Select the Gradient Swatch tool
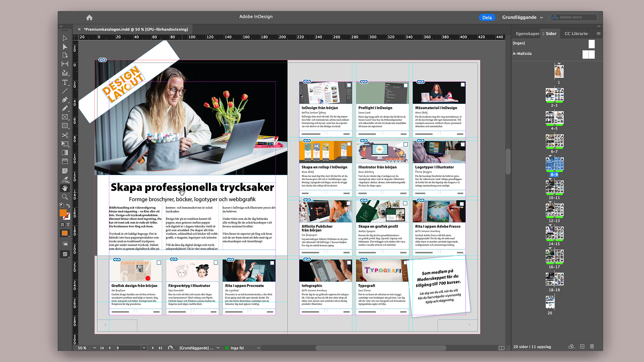Viewport: 644px width, 362px height. coord(65,153)
